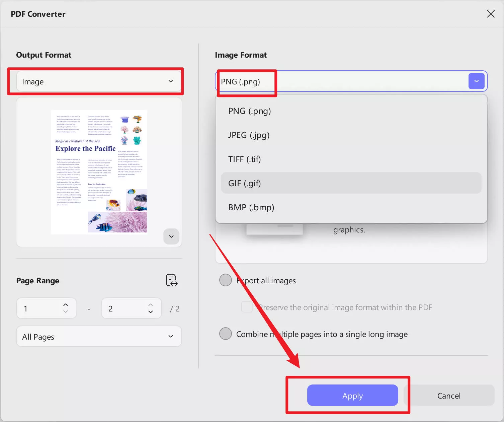Select Combine multiple pages into a single long image

coord(225,334)
